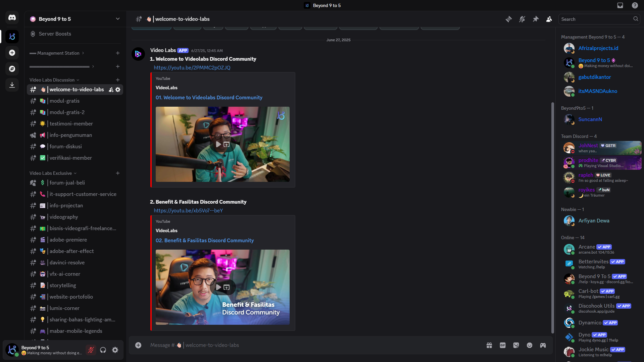This screenshot has width=644, height=362.
Task: Open the help question mark icon
Action: (x=635, y=5)
